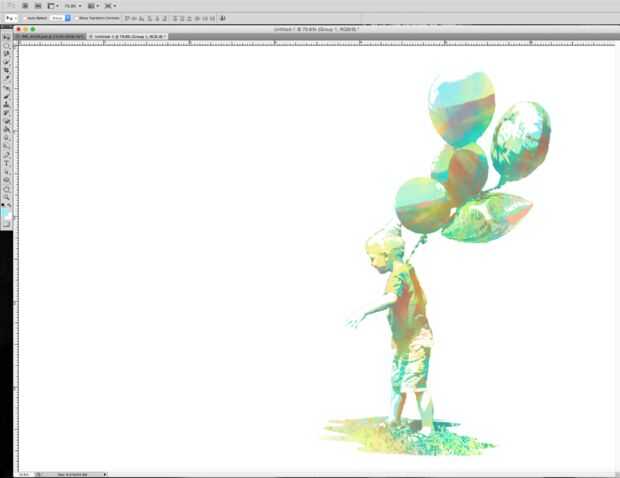620x478 pixels.
Task: Enable the Auto-Select checkbox
Action: click(25, 18)
